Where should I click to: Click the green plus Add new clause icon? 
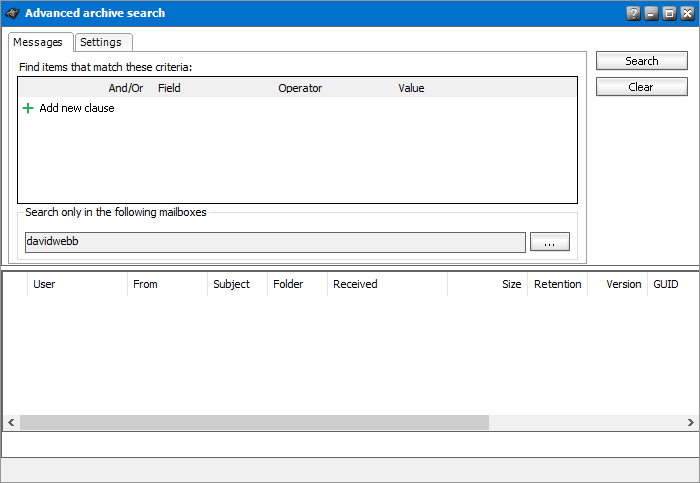[x=28, y=108]
